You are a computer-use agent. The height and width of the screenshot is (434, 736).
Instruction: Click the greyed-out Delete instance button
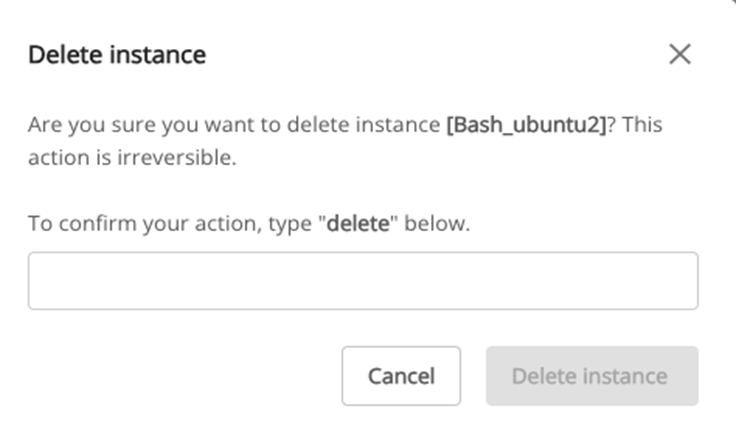[592, 376]
